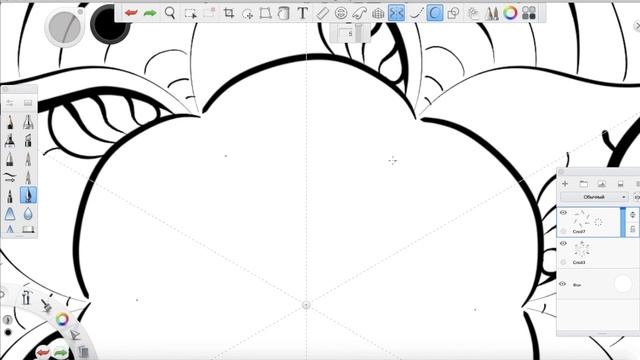Viewport: 640px width, 360px height.
Task: Close the brush palette panel
Action: coord(5,89)
